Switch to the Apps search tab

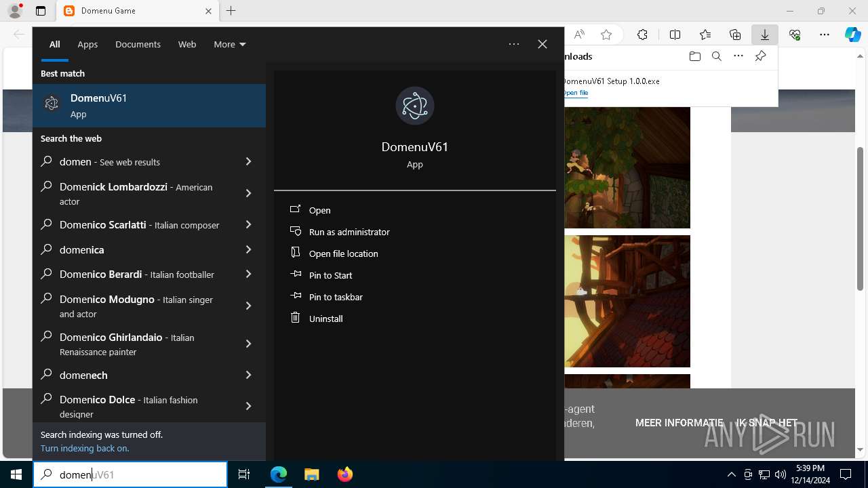pos(87,44)
